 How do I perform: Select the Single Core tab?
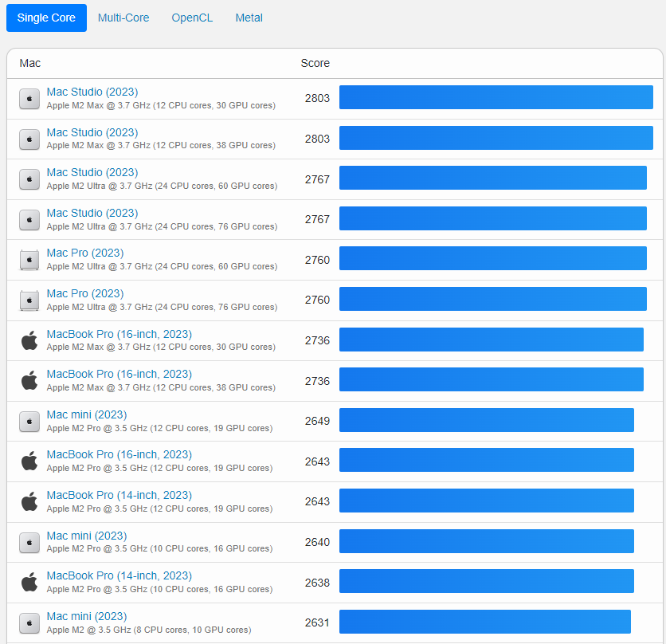click(x=45, y=18)
